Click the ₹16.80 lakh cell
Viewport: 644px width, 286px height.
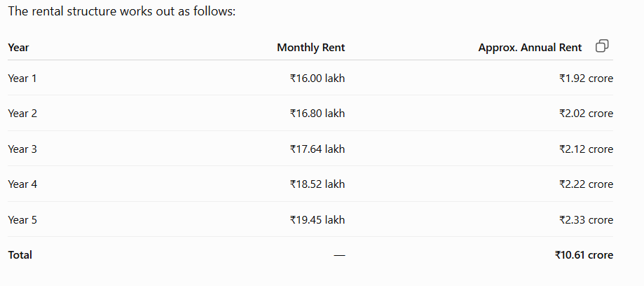(x=317, y=114)
